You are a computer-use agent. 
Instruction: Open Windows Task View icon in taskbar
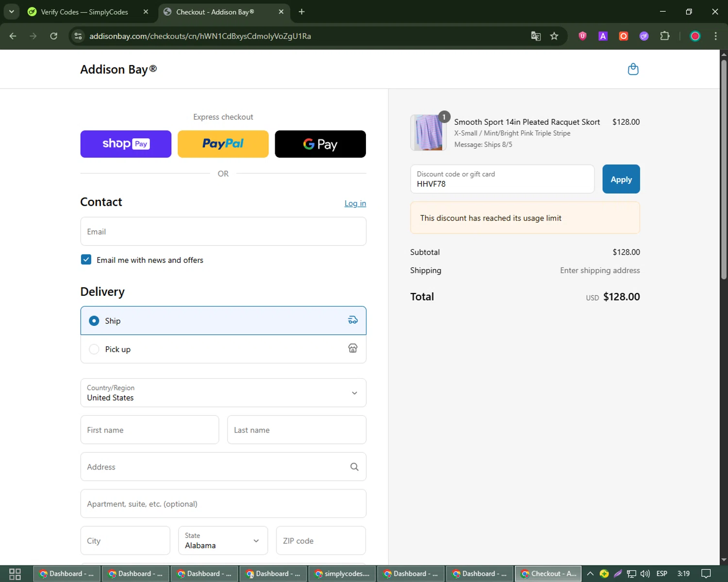point(15,574)
